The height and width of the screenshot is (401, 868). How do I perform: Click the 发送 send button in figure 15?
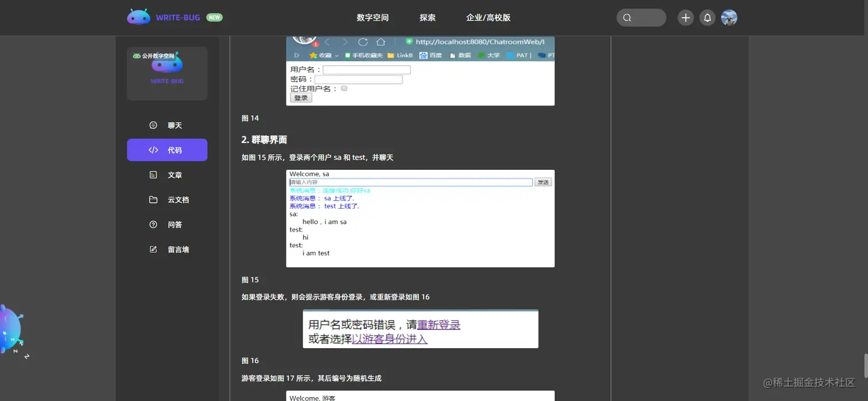click(542, 182)
